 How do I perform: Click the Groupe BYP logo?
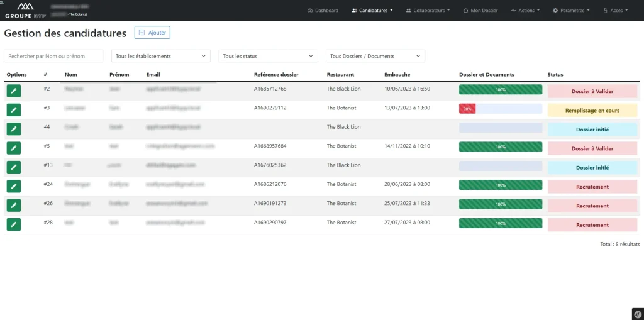tap(25, 10)
